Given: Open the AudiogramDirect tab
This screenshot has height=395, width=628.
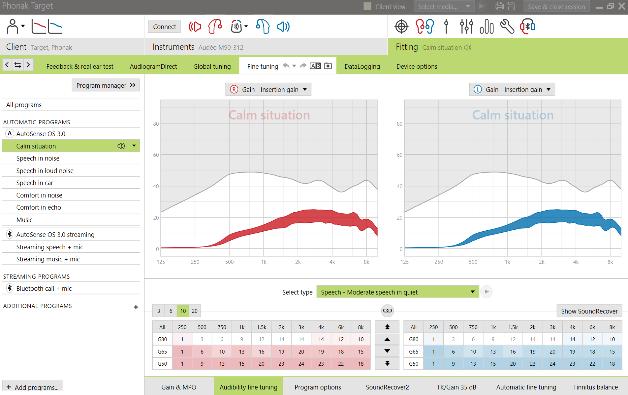Looking at the screenshot, I should [153, 67].
